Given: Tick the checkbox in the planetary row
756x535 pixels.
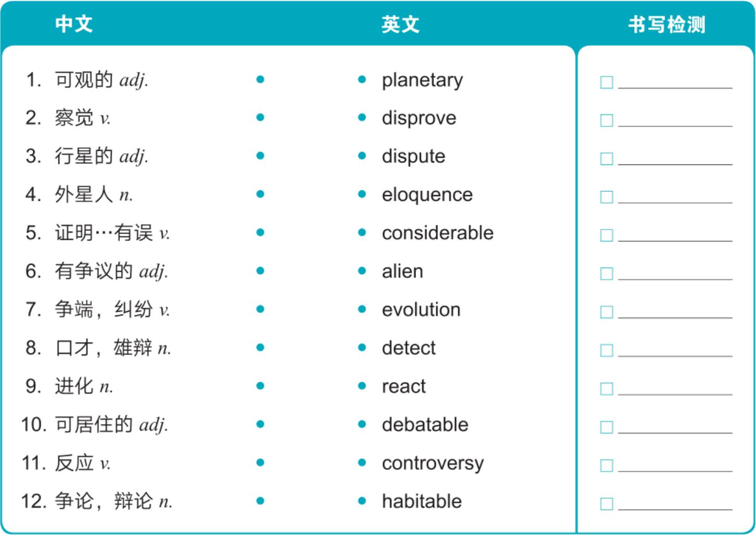Looking at the screenshot, I should (607, 82).
